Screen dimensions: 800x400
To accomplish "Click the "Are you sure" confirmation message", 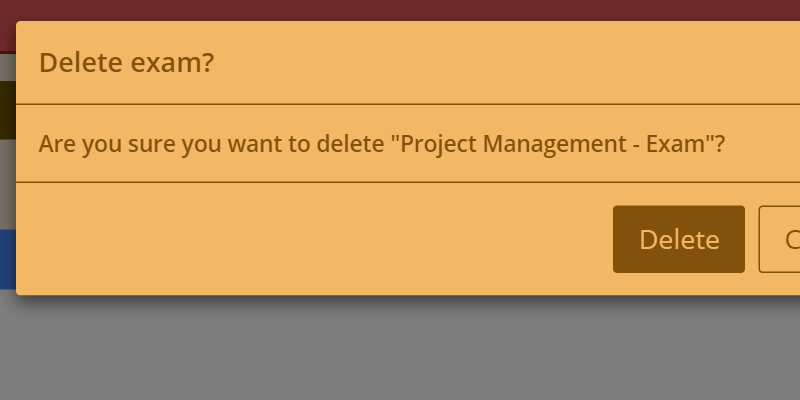I will (x=381, y=143).
